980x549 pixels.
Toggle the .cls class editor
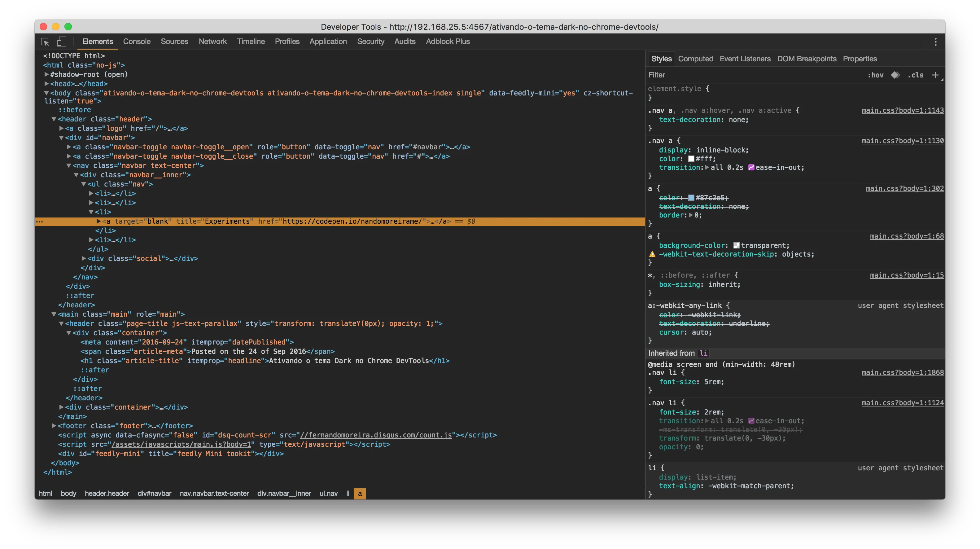pyautogui.click(x=915, y=75)
